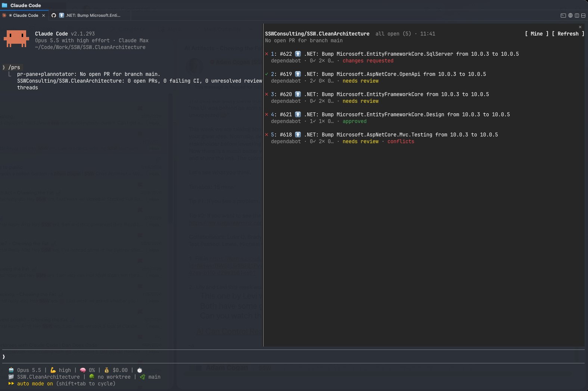
Task: Click the failing CI mark on PR #620
Action: 267,94
